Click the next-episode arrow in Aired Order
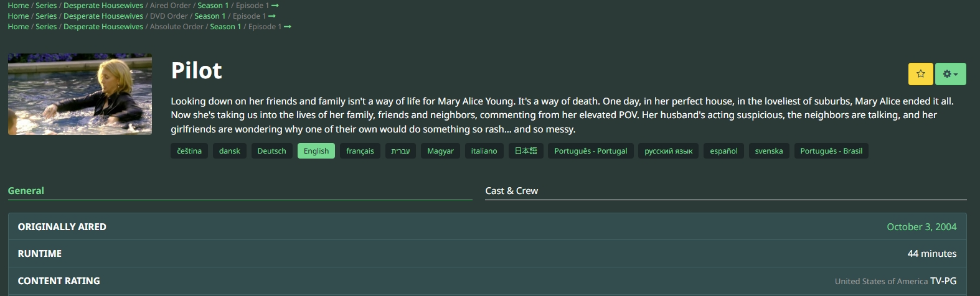Viewport: 980px width, 296px height. point(275,6)
